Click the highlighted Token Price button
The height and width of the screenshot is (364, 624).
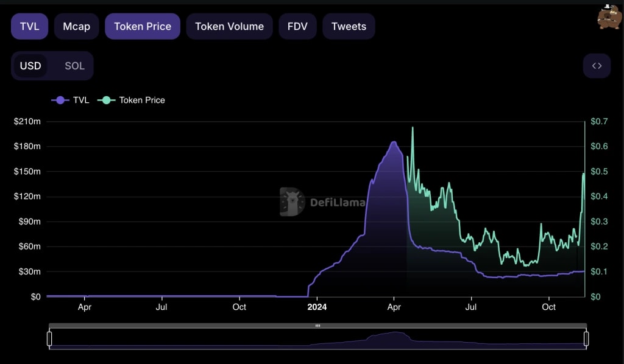click(x=142, y=26)
